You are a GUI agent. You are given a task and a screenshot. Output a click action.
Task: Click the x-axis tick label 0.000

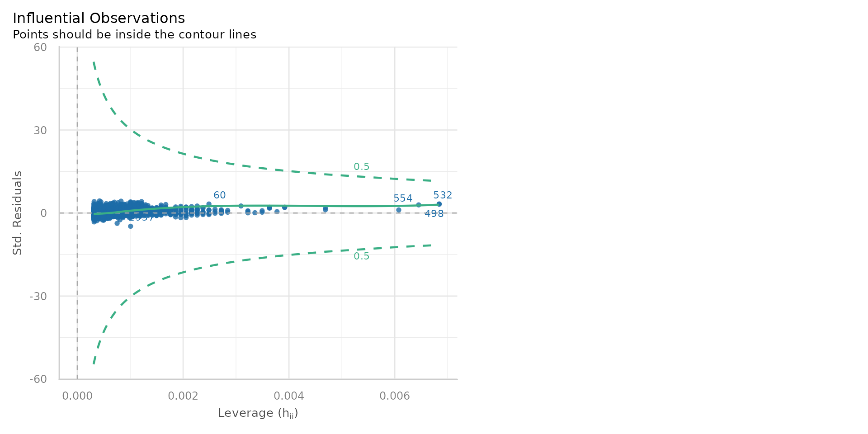pos(77,396)
